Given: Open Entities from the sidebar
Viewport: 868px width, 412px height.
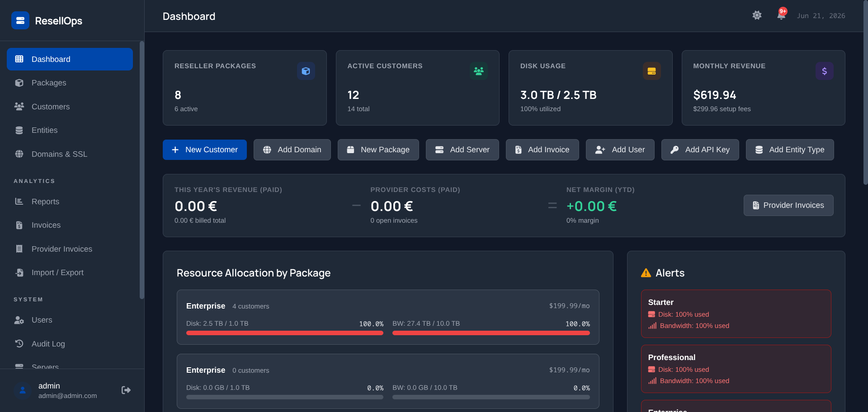Looking at the screenshot, I should [x=70, y=130].
